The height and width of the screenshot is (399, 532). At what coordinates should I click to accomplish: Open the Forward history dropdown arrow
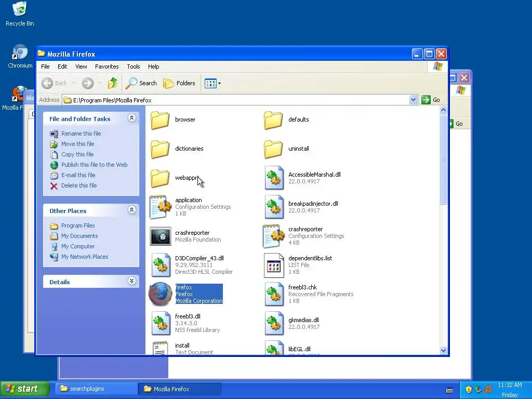point(100,83)
